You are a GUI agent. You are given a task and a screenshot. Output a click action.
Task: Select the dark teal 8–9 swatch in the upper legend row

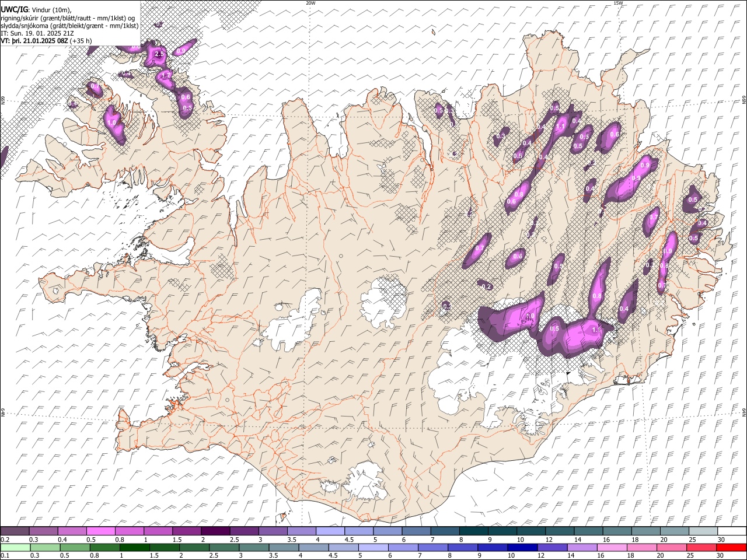(x=473, y=531)
